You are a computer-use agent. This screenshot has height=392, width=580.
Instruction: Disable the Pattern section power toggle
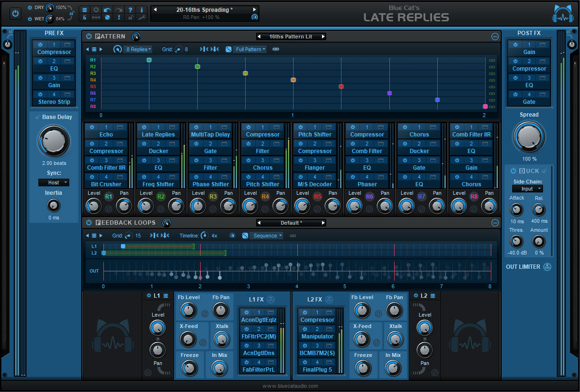(x=89, y=36)
